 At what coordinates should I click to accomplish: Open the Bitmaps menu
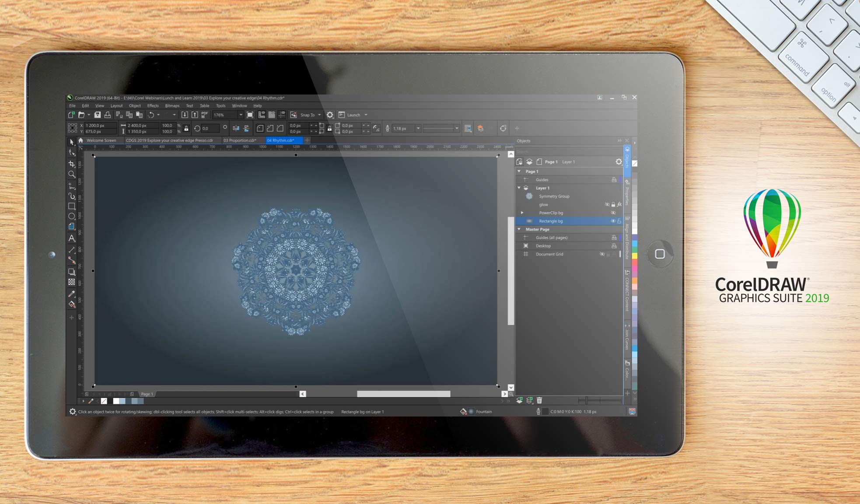[172, 105]
